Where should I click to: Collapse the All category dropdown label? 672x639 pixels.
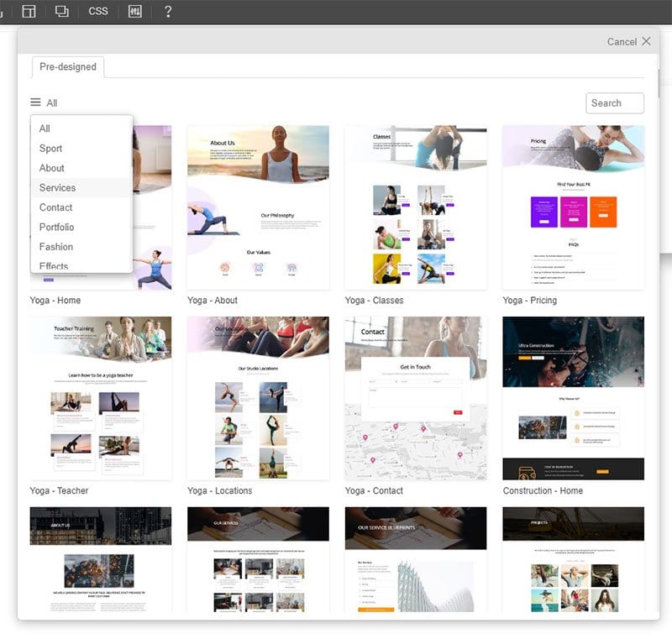(x=52, y=102)
